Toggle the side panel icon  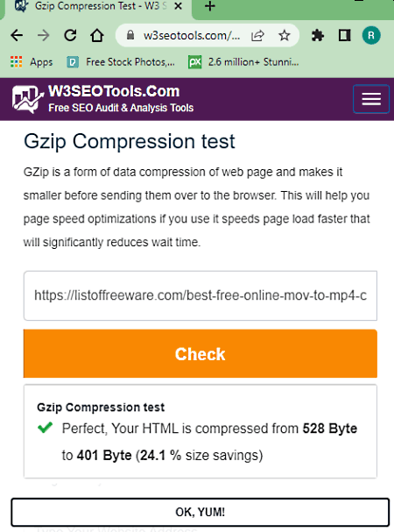click(x=344, y=35)
